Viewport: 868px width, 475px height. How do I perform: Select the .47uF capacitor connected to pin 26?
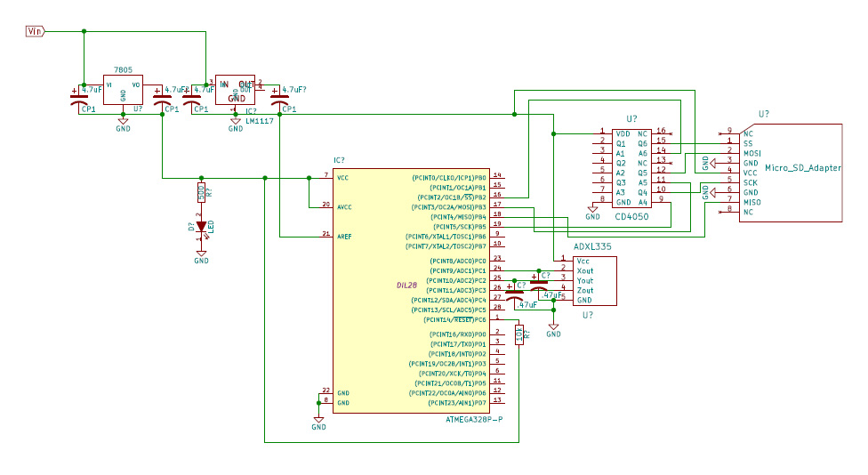coord(515,294)
